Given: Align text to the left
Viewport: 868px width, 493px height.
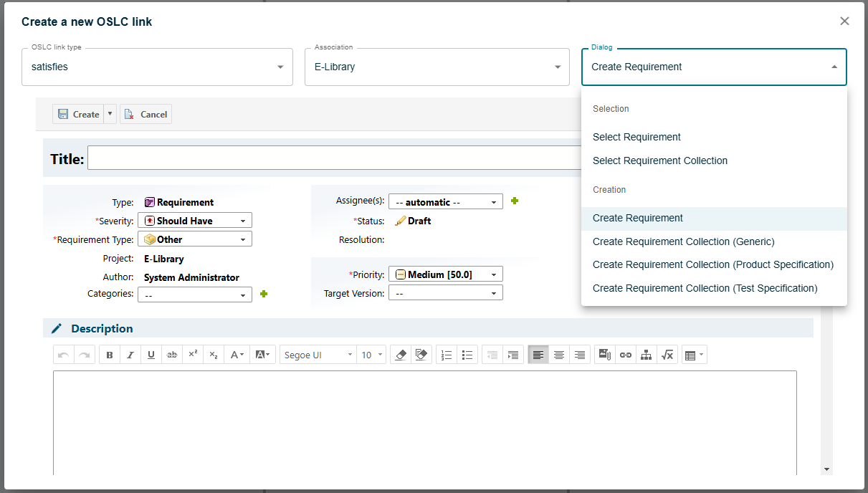Looking at the screenshot, I should [x=538, y=355].
